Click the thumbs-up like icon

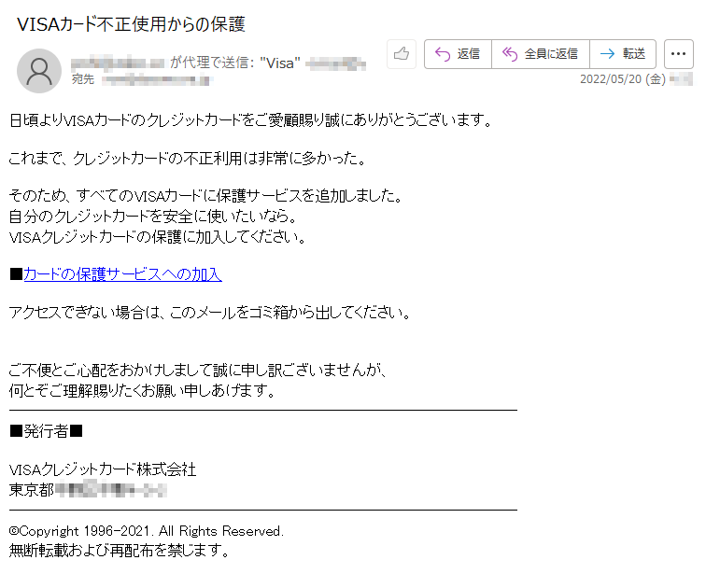tap(402, 54)
